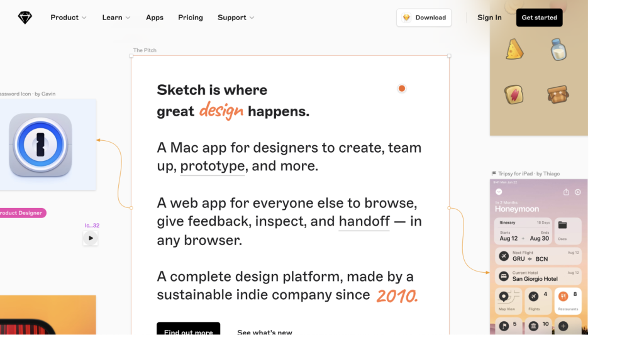Viewport: 644px width, 362px height.
Task: Click the See what's new link
Action: point(265,332)
